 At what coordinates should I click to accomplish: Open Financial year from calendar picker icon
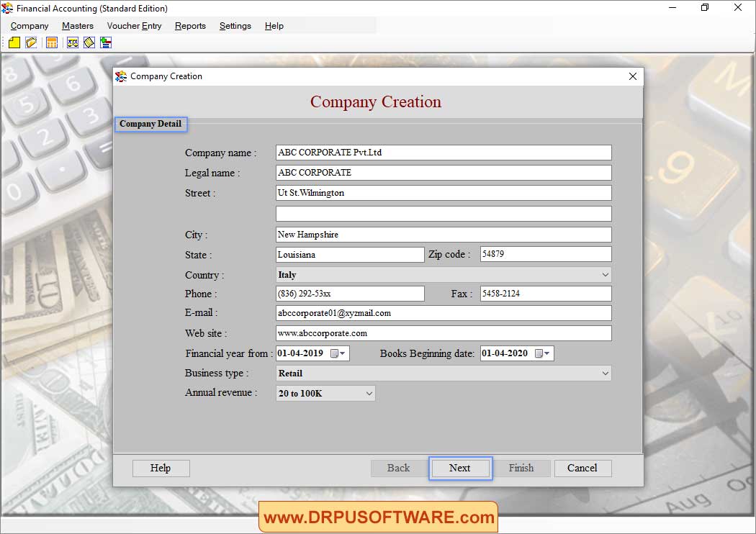point(338,353)
